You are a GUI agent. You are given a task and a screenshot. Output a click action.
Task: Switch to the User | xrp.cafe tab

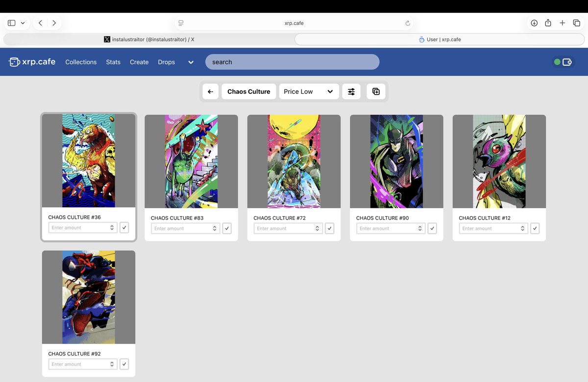click(x=440, y=39)
